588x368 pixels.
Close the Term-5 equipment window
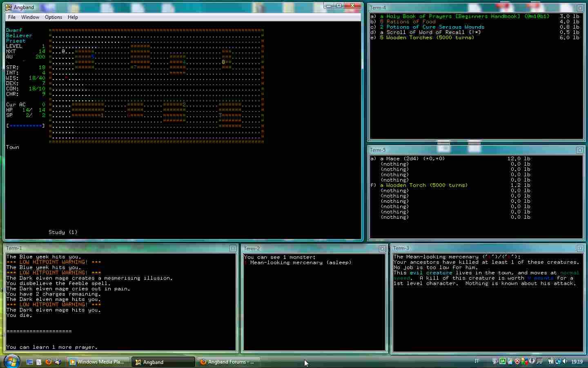[580, 150]
